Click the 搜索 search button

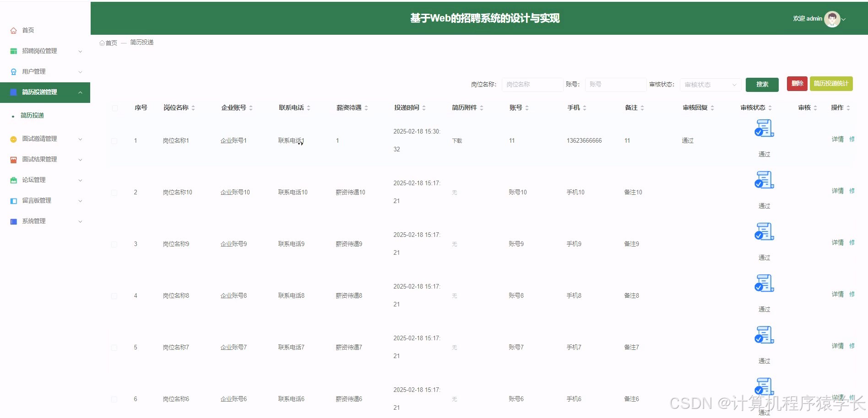761,84
